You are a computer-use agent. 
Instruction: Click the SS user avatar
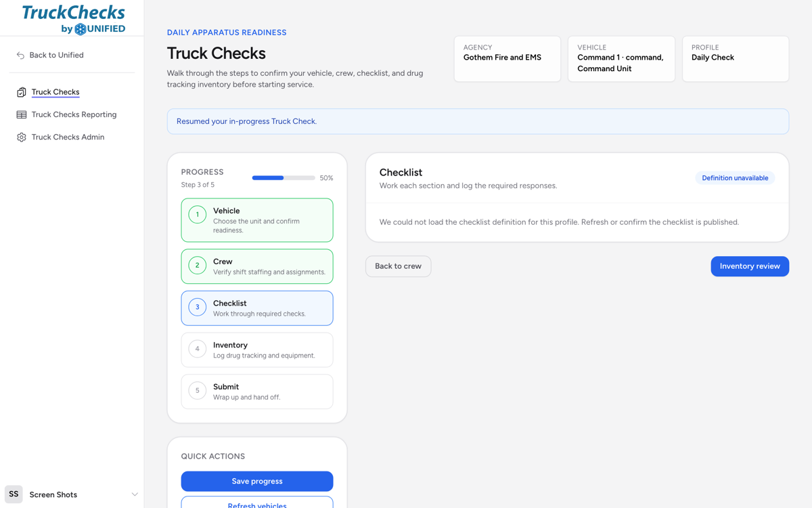(14, 494)
